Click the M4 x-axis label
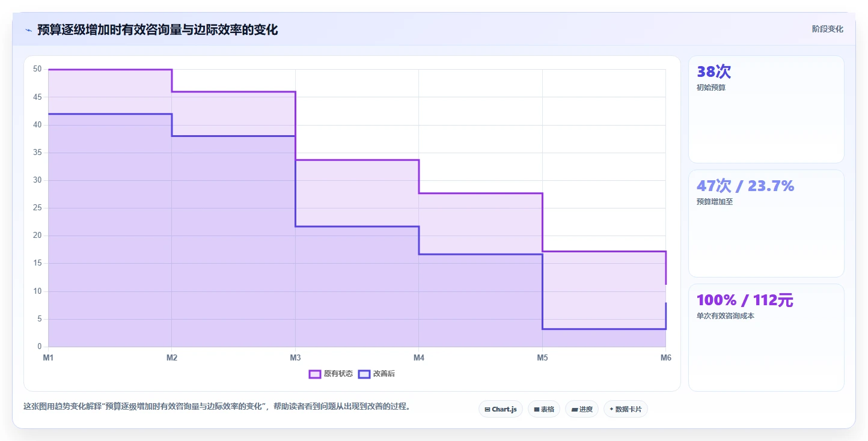Viewport: 868px width, 441px height. pyautogui.click(x=419, y=358)
